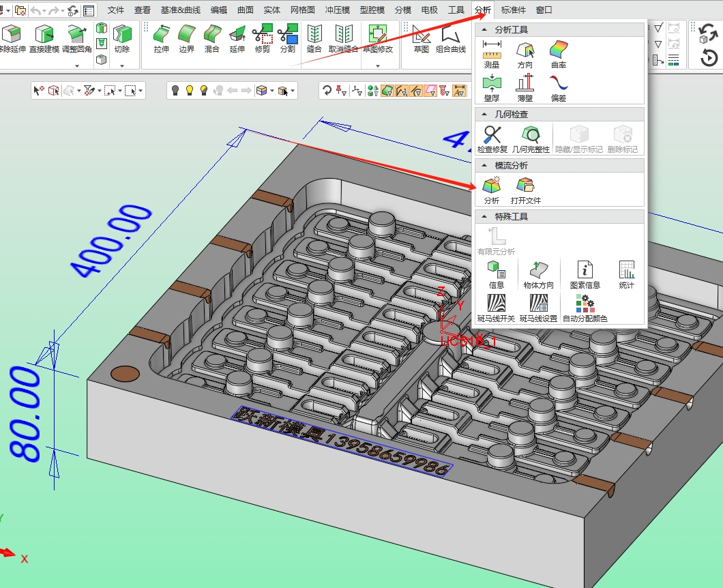Image resolution: width=723 pixels, height=588 pixels.
Task: Collapse the 模流分析 section
Action: 484,165
